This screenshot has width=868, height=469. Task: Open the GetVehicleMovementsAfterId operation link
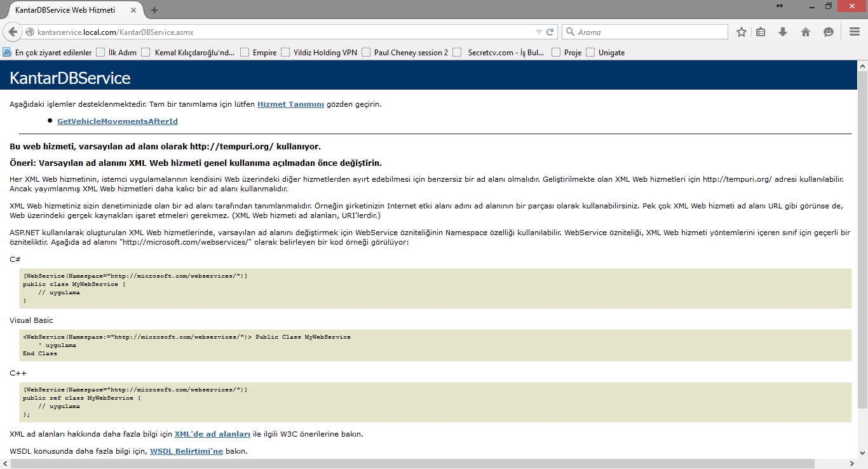click(x=118, y=121)
